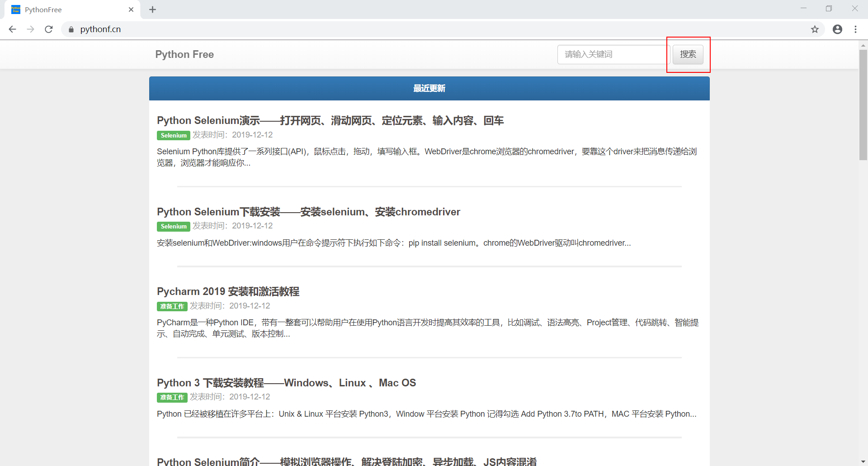Open article Python Selenium下载安装

point(308,212)
